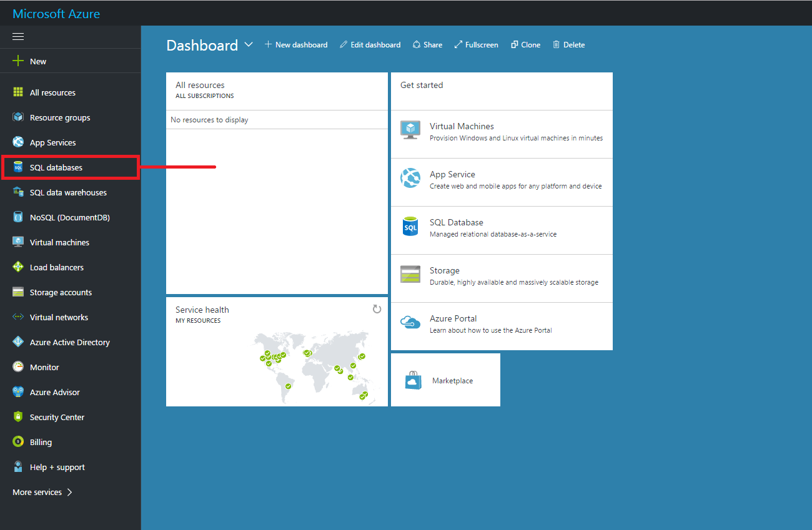Click the Virtual Machines icon in Get started

(410, 130)
